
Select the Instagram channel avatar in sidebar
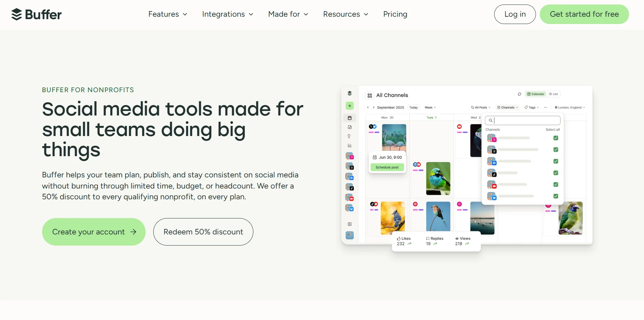click(350, 156)
